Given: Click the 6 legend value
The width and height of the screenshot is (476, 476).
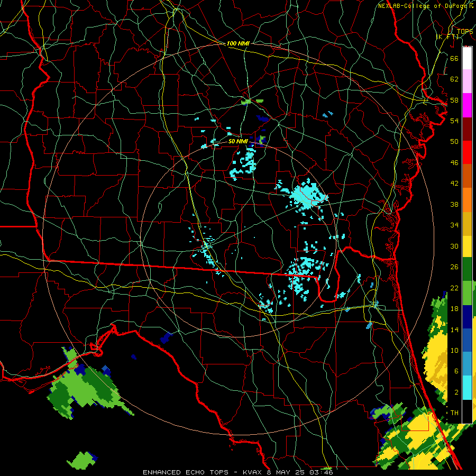Looking at the screenshot, I should (456, 371).
